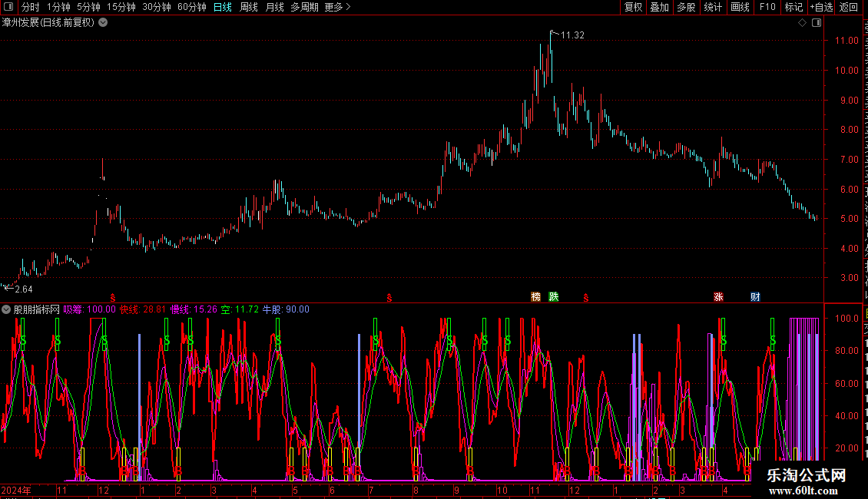Click the 榜 event marker icon
Viewport: 868px width, 499px height.
536,297
